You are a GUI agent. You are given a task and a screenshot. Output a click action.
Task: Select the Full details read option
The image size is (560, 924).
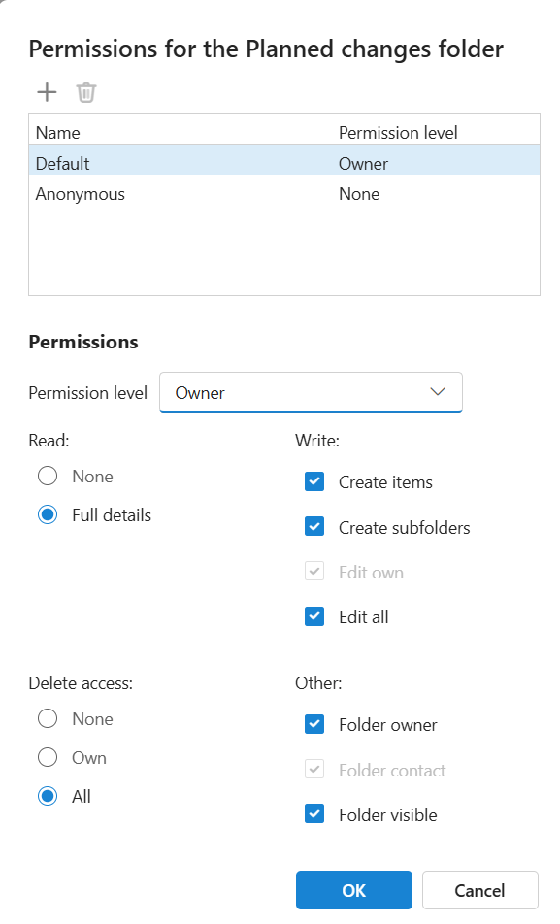[x=48, y=514]
